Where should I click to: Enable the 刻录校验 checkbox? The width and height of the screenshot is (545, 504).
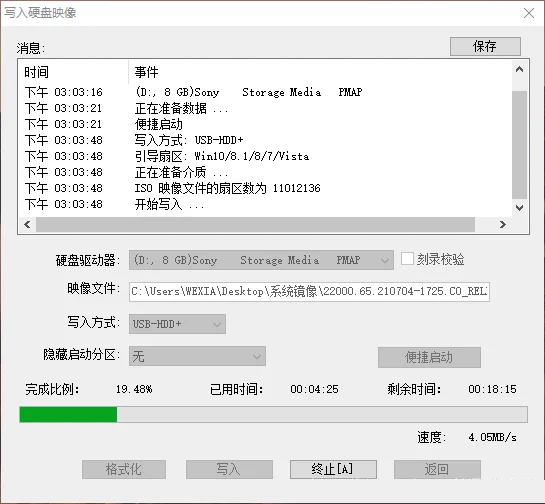pos(407,259)
